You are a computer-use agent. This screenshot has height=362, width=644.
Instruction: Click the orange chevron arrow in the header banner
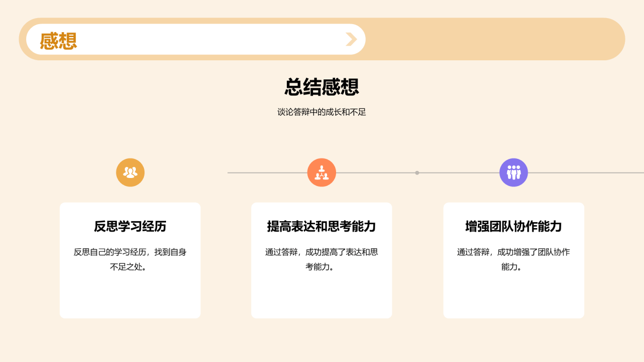pyautogui.click(x=351, y=39)
